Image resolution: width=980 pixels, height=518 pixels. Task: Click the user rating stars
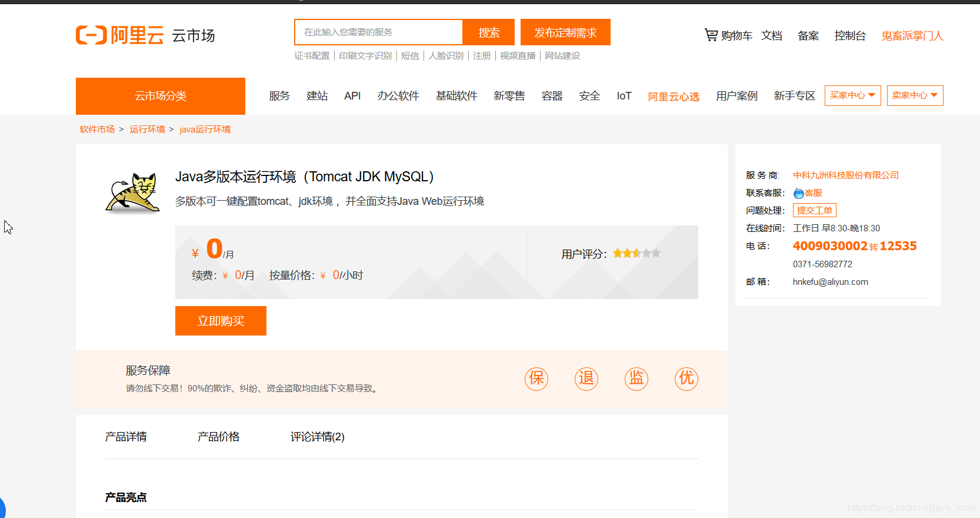pos(636,253)
